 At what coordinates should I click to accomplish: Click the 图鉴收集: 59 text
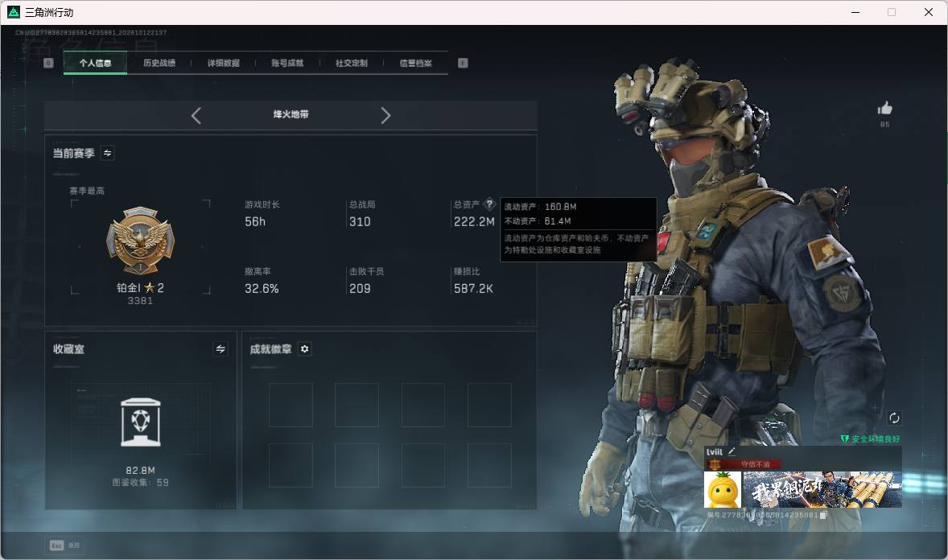pyautogui.click(x=140, y=483)
